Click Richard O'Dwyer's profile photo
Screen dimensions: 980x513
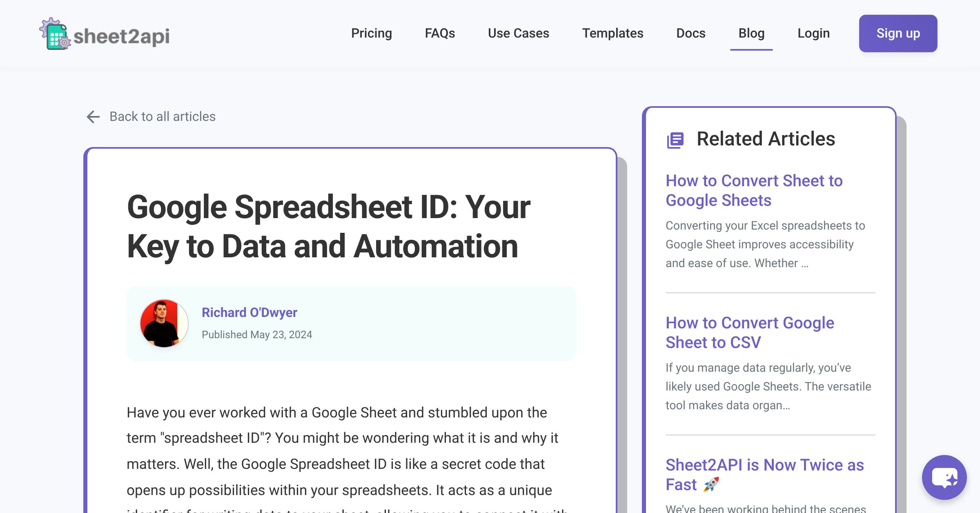[x=163, y=323]
